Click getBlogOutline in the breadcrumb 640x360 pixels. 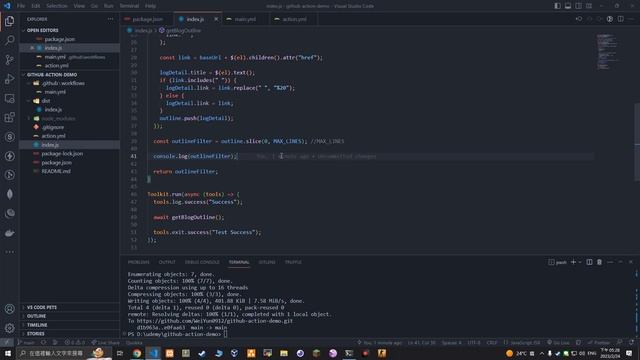(183, 30)
